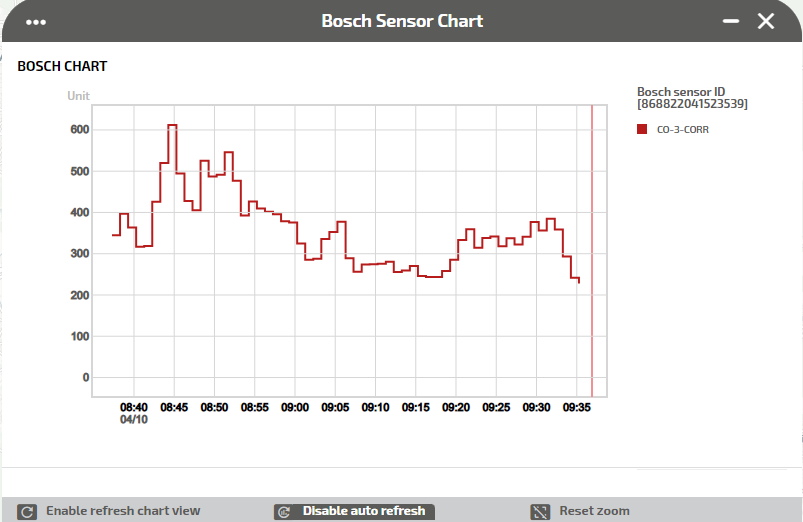Click the BOSCH CHART heading
The width and height of the screenshot is (803, 522).
[62, 67]
